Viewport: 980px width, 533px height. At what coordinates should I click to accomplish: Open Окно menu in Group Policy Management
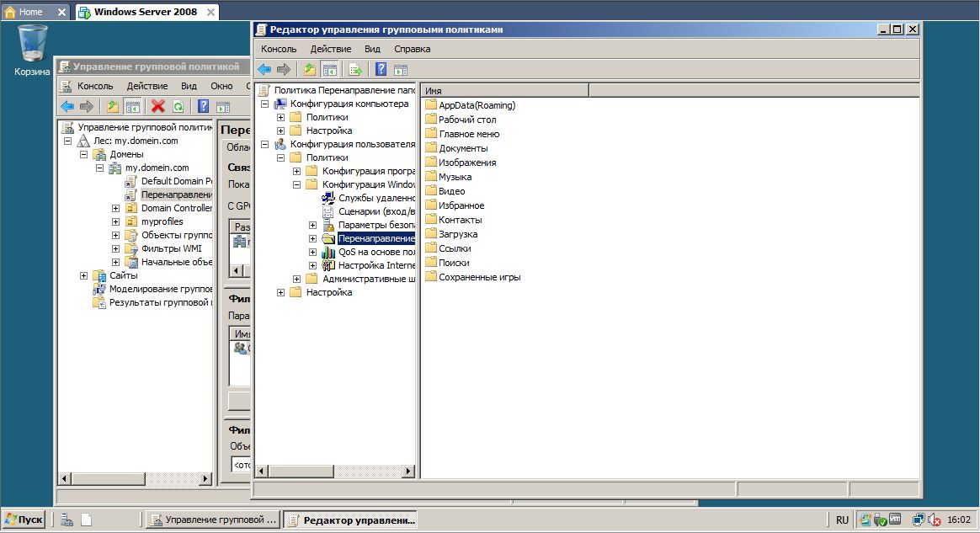pos(221,86)
